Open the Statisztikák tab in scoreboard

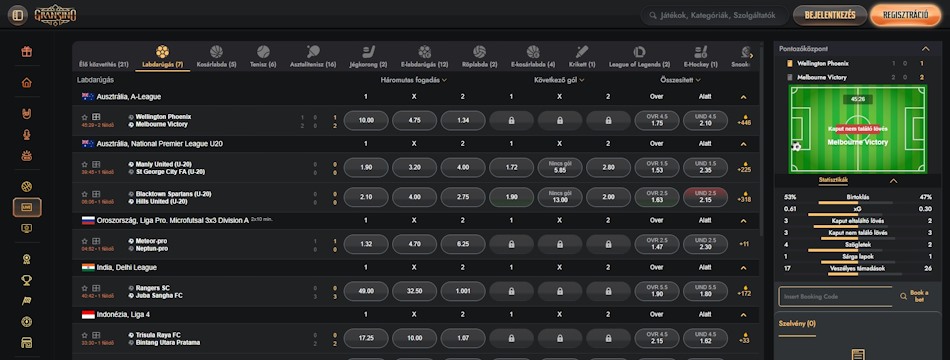pos(833,180)
